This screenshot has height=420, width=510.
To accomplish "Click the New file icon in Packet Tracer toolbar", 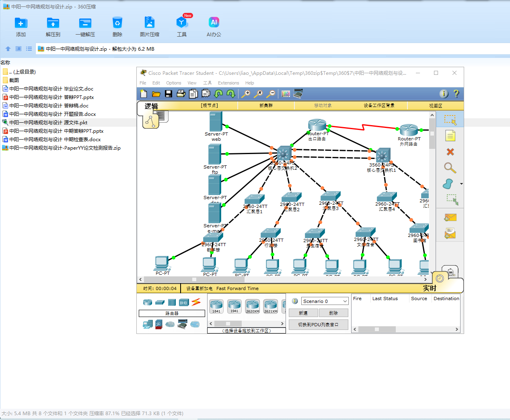I will pos(144,94).
